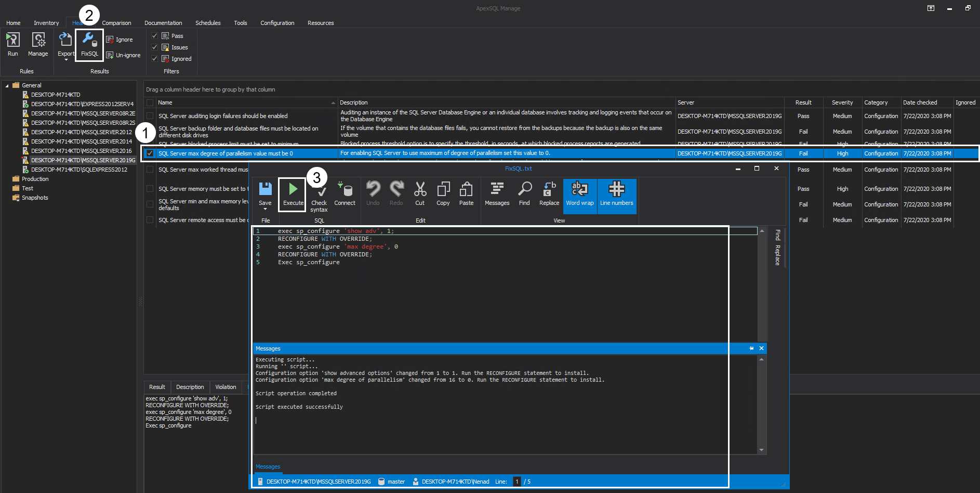
Task: Toggle the Pass filter checkbox
Action: click(154, 36)
